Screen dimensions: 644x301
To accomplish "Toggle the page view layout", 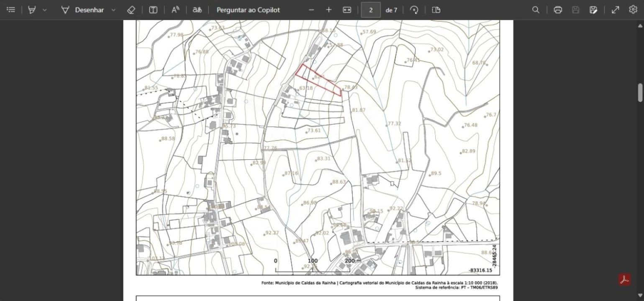I will click(x=436, y=10).
